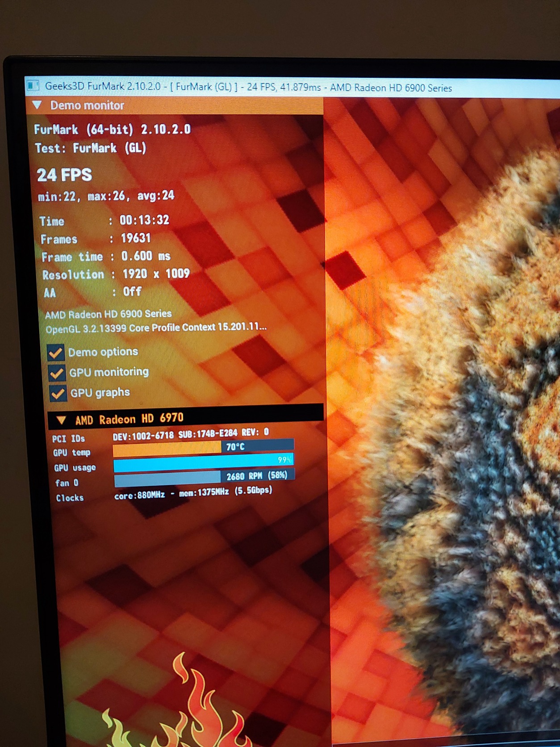Click the min:22, max:26, avg:24 line
Image resolution: width=560 pixels, height=747 pixels.
click(x=106, y=196)
